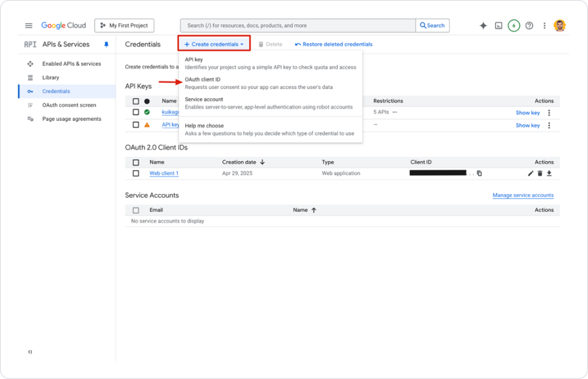Tick the Service Accounts header checkbox
The height and width of the screenshot is (379, 588).
pos(136,210)
